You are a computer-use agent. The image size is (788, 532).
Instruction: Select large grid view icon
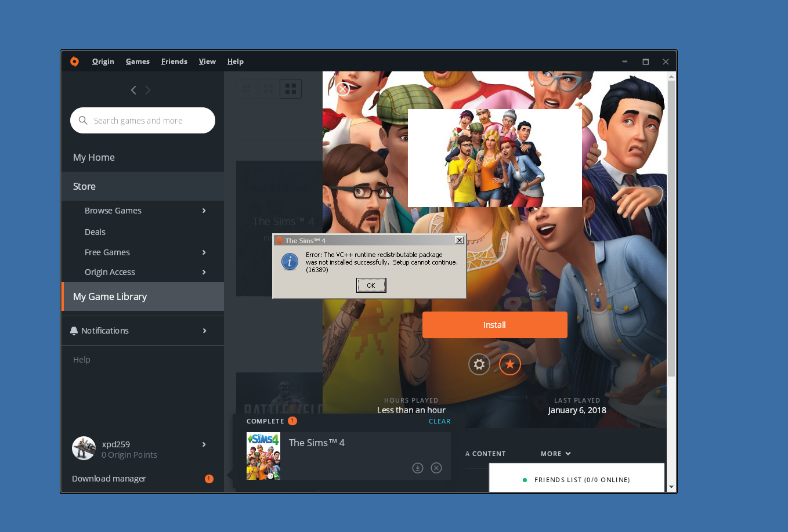(291, 89)
